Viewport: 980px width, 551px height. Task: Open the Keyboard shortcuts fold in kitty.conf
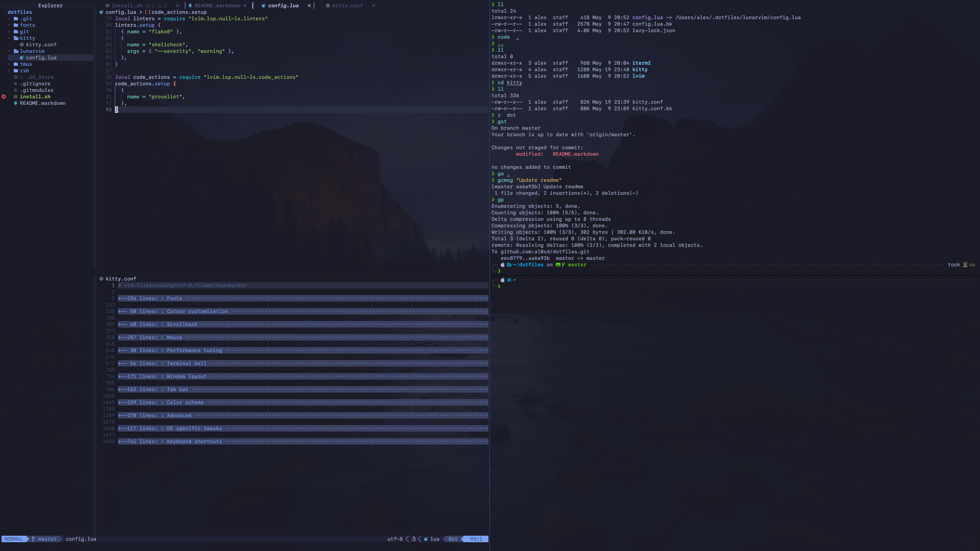194,442
